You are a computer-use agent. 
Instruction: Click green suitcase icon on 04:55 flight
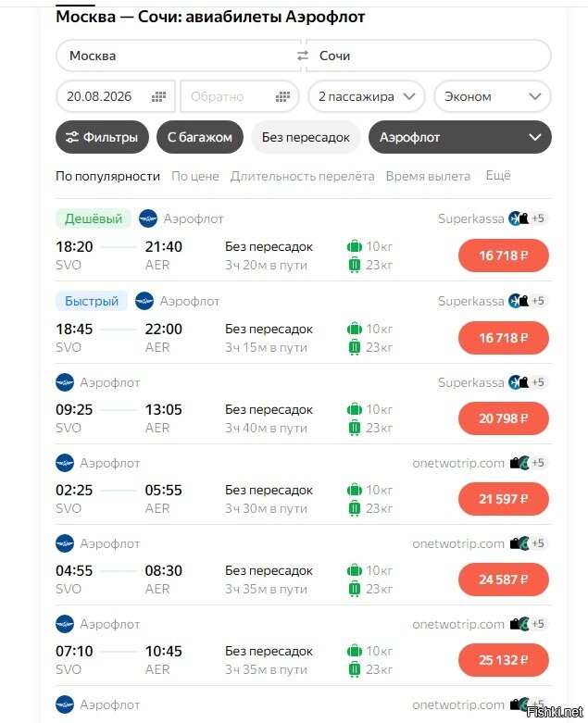click(354, 589)
